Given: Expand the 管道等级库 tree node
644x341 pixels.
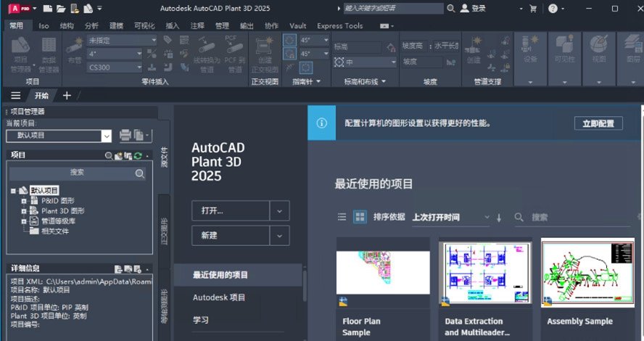Looking at the screenshot, I should (x=24, y=221).
